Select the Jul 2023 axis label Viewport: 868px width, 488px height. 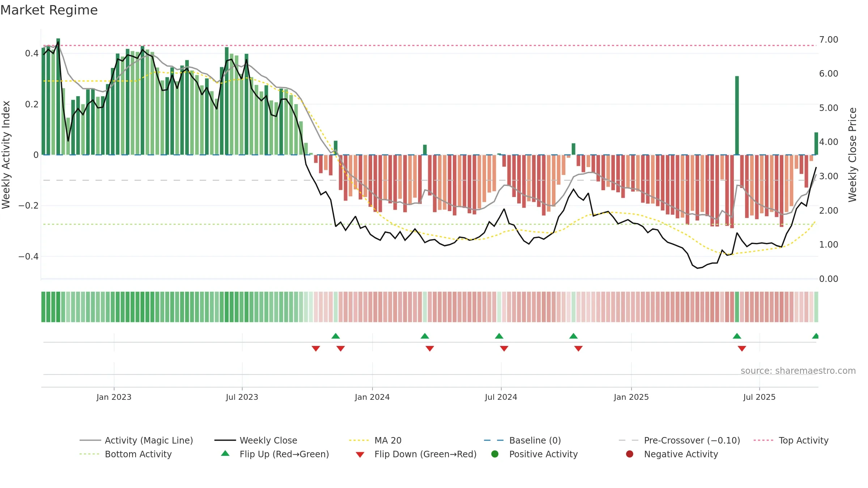coord(242,397)
